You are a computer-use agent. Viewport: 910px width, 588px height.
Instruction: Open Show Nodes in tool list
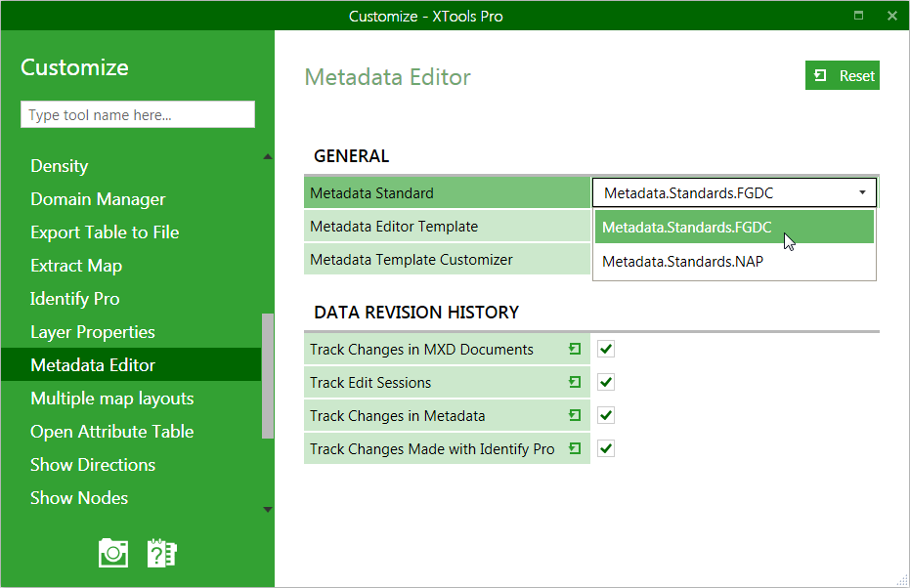click(79, 497)
